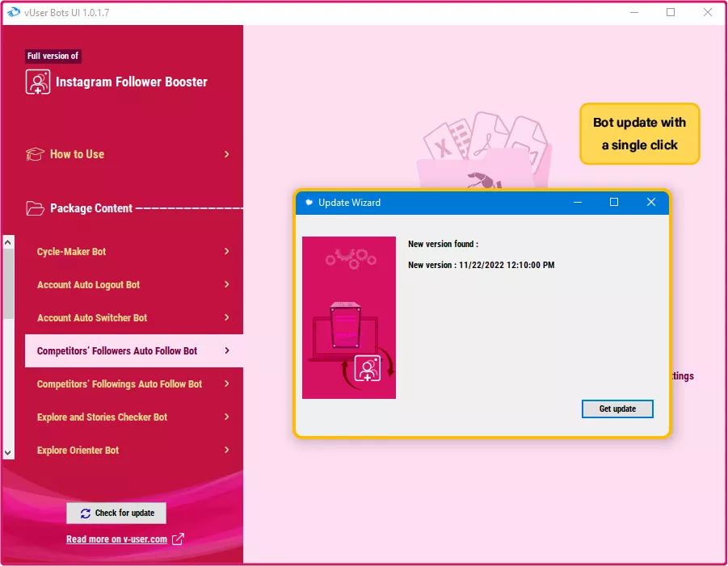Select Account Auto Switcher Bot entry
Screen dimensions: 728x566
[x=133, y=318]
